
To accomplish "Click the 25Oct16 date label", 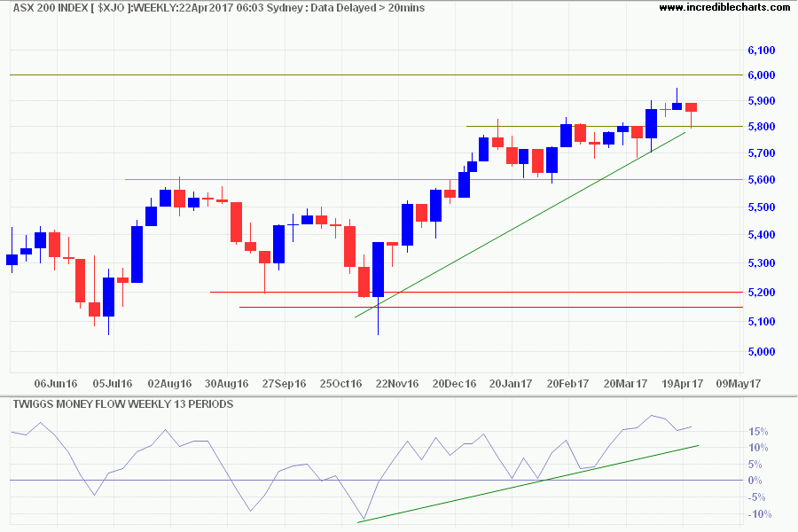I will pos(340,383).
